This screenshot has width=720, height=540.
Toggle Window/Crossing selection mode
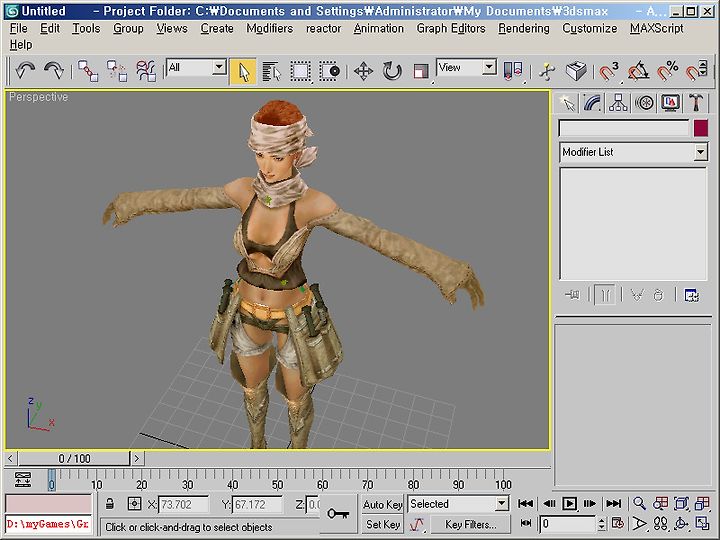coord(329,72)
